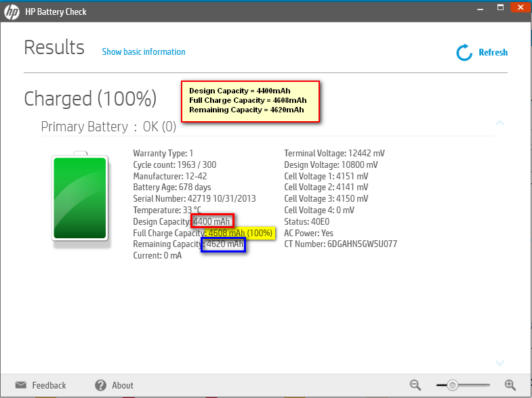
Task: Click the zoom in magnifier icon
Action: 510,385
